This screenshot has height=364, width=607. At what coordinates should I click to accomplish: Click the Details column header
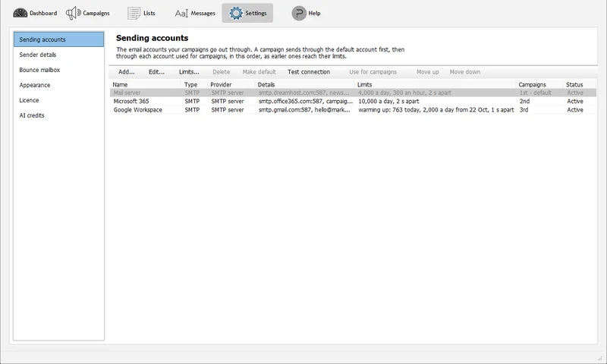pyautogui.click(x=305, y=84)
